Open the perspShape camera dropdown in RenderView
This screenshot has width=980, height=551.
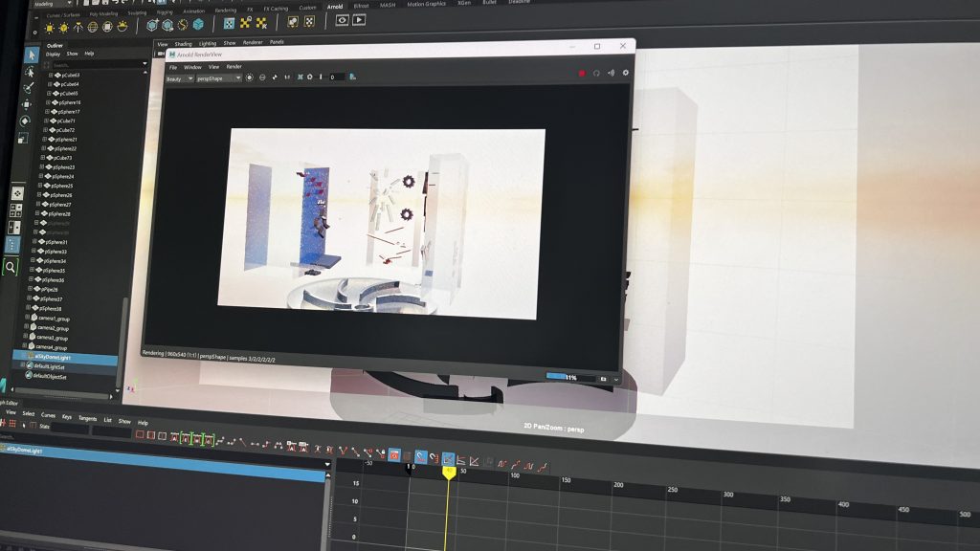pos(219,78)
